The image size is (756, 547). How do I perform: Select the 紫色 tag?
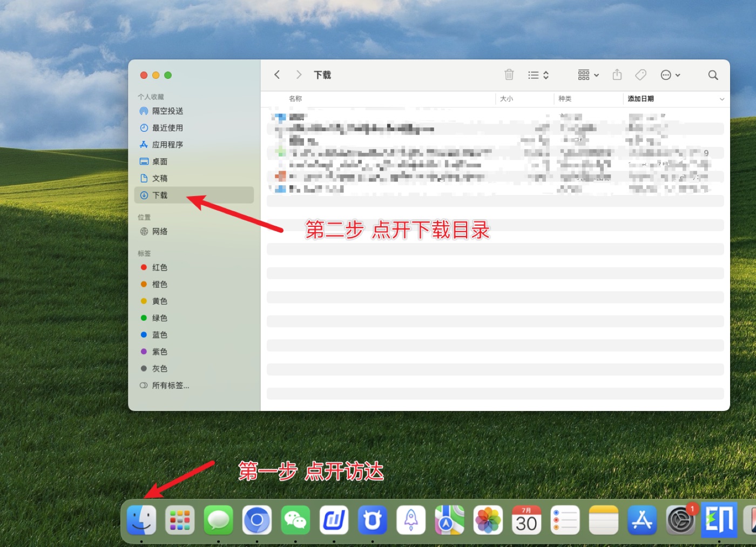pos(194,352)
